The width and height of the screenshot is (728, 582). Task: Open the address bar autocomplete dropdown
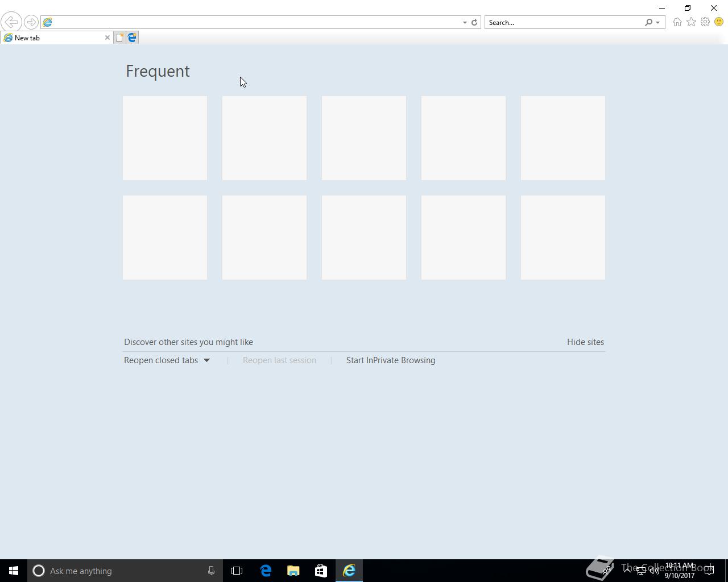coord(465,22)
